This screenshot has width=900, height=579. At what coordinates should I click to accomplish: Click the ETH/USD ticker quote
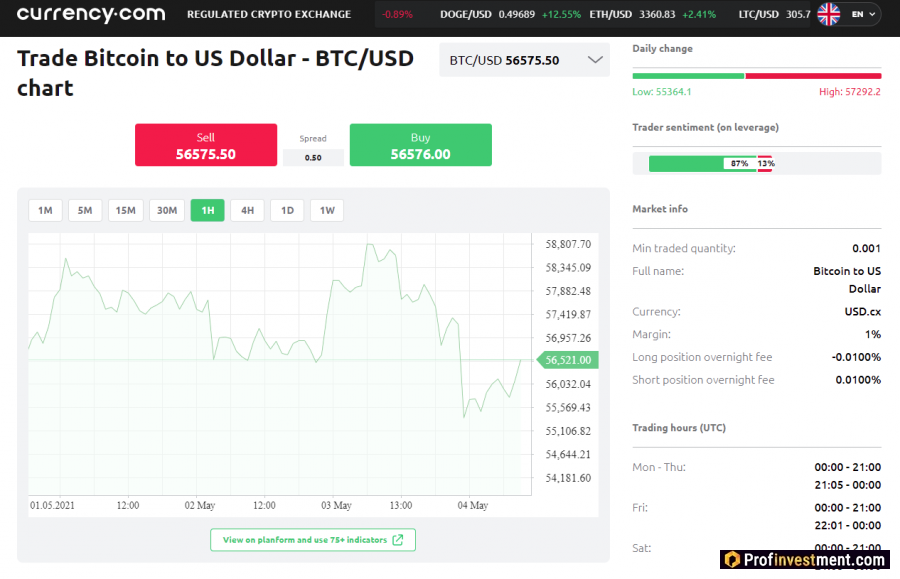pos(653,14)
